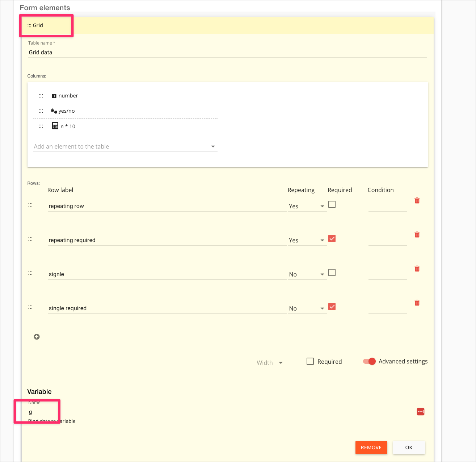Viewport: 476px width, 462px height.
Task: Delete the repeating row using its trash icon
Action: [x=417, y=200]
